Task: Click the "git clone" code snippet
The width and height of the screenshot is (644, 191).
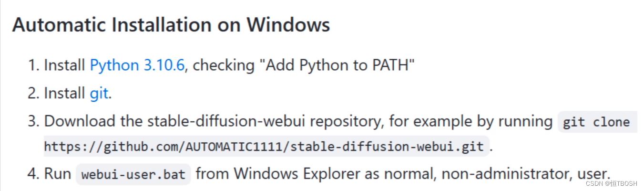Action: tap(596, 122)
